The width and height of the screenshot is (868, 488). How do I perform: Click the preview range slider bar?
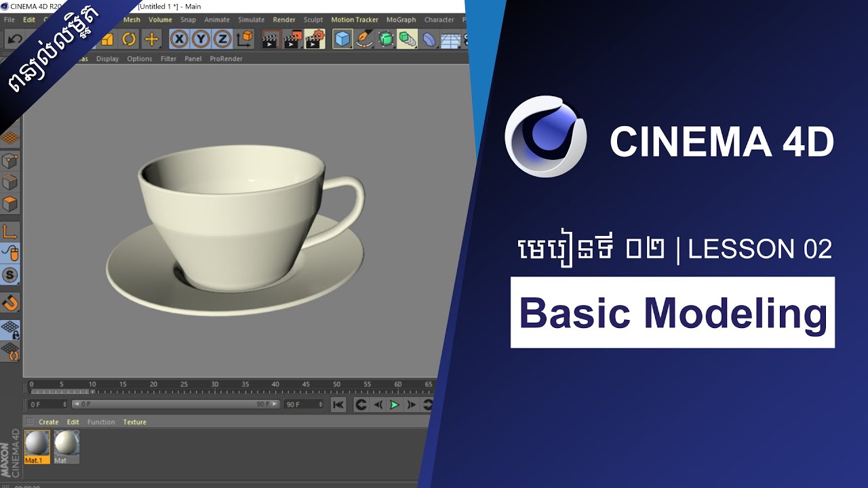click(x=176, y=404)
